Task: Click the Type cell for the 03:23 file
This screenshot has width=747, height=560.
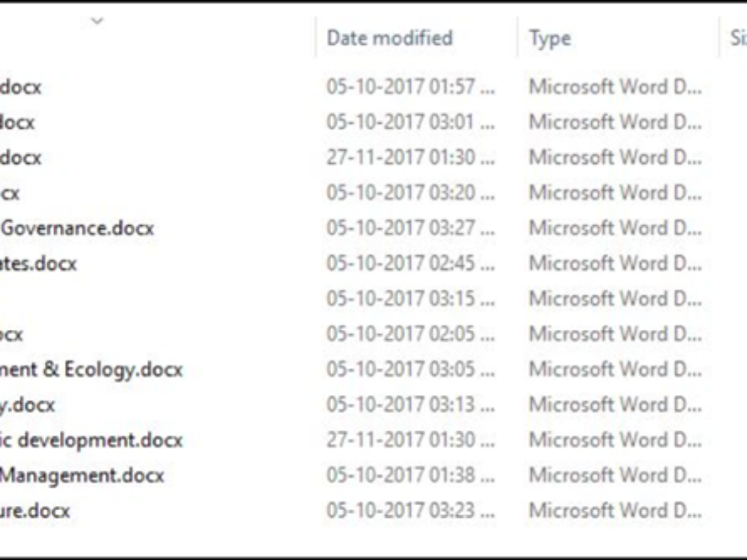Action: click(x=615, y=511)
